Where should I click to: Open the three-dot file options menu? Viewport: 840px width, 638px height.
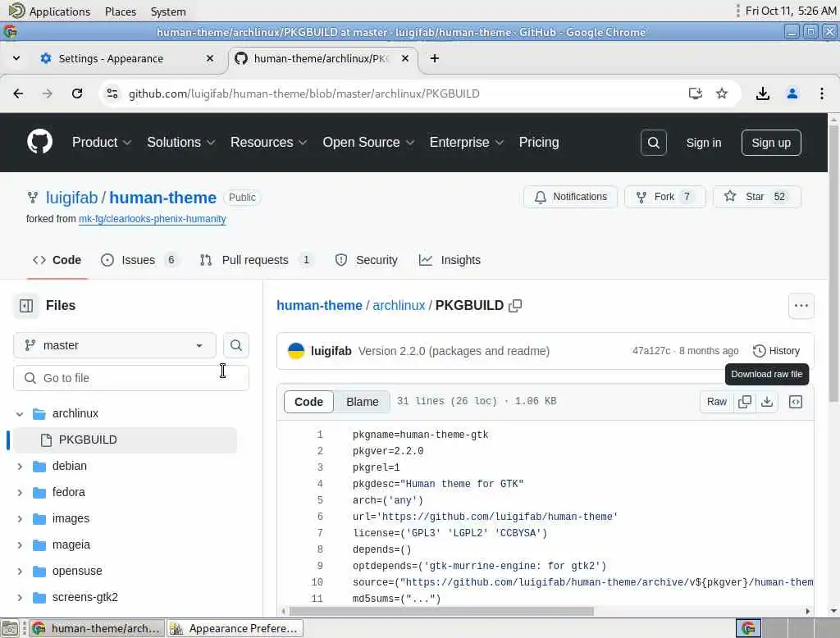coord(801,305)
